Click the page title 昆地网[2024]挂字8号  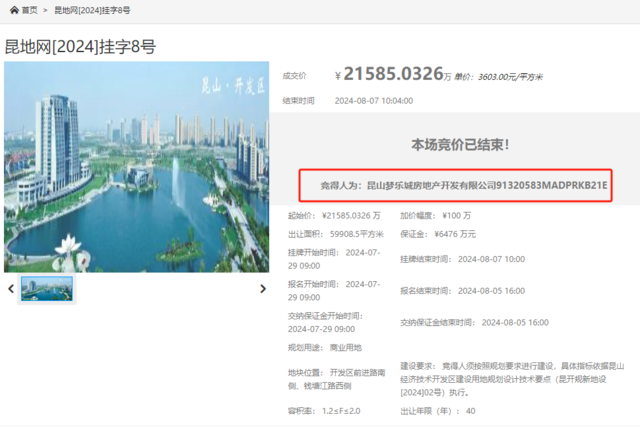click(80, 47)
